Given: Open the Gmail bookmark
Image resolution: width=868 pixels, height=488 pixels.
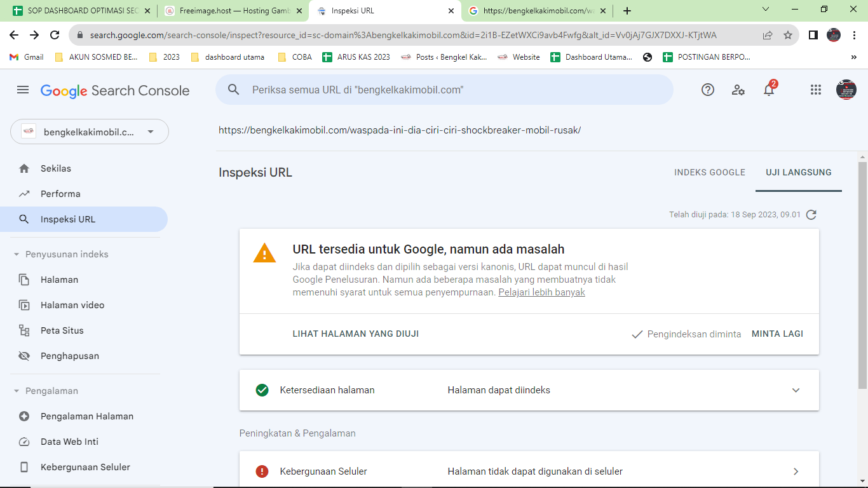Looking at the screenshot, I should [27, 57].
